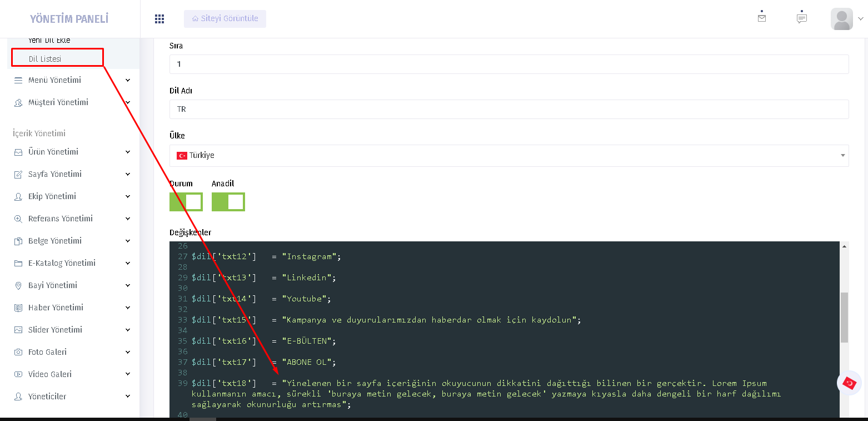The height and width of the screenshot is (421, 868).
Task: Click the Belge Yönetimi document icon
Action: [18, 241]
